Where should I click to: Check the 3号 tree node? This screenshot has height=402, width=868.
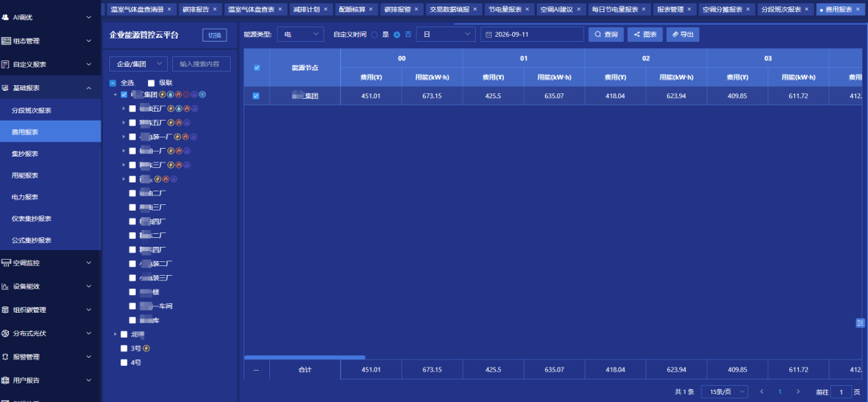pyautogui.click(x=124, y=348)
